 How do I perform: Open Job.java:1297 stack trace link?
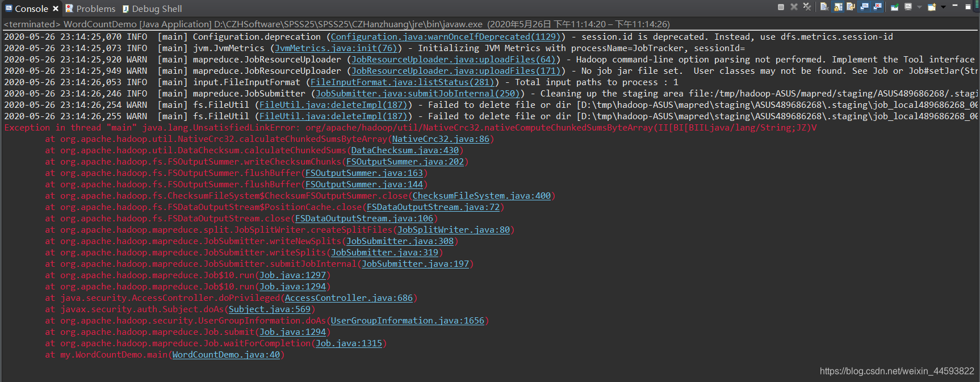tap(292, 275)
